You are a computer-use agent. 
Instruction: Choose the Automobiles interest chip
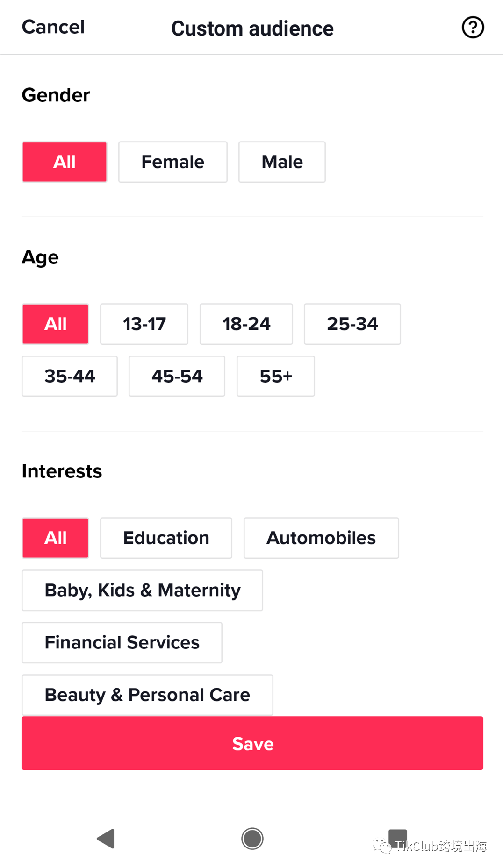321,538
